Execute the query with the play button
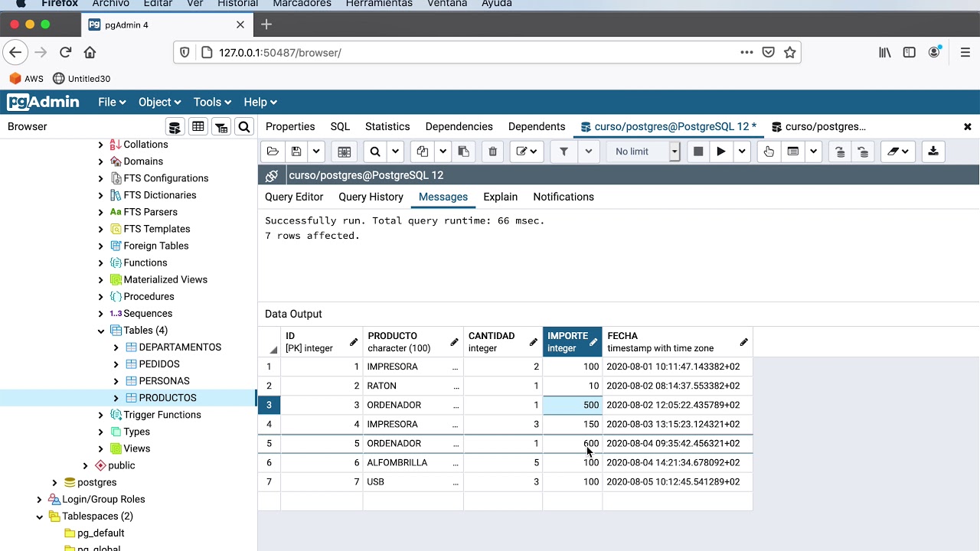Viewport: 980px width, 551px height. [721, 152]
